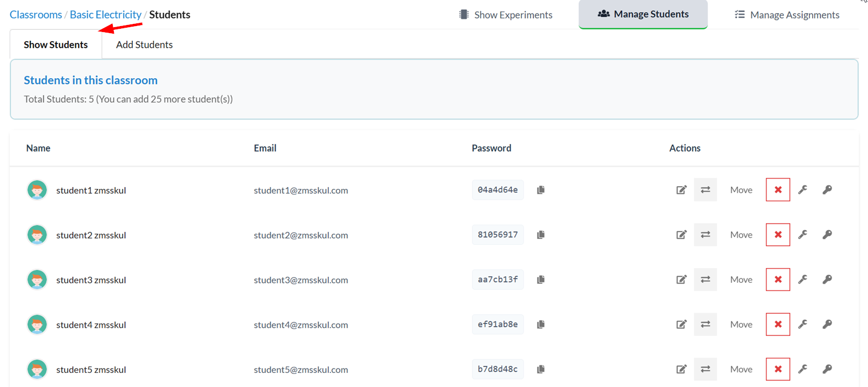This screenshot has width=868, height=387.
Task: Switch to the Add Students tab
Action: coord(144,45)
